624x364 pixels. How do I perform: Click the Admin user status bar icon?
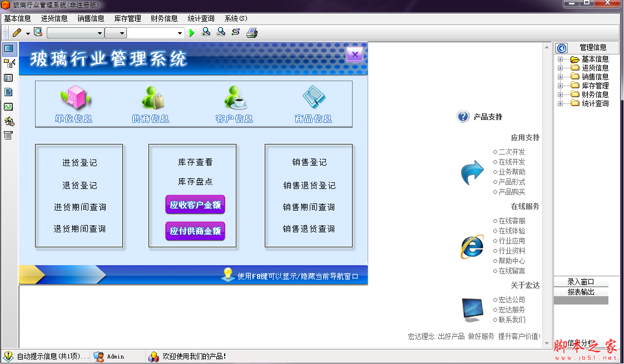click(98, 356)
